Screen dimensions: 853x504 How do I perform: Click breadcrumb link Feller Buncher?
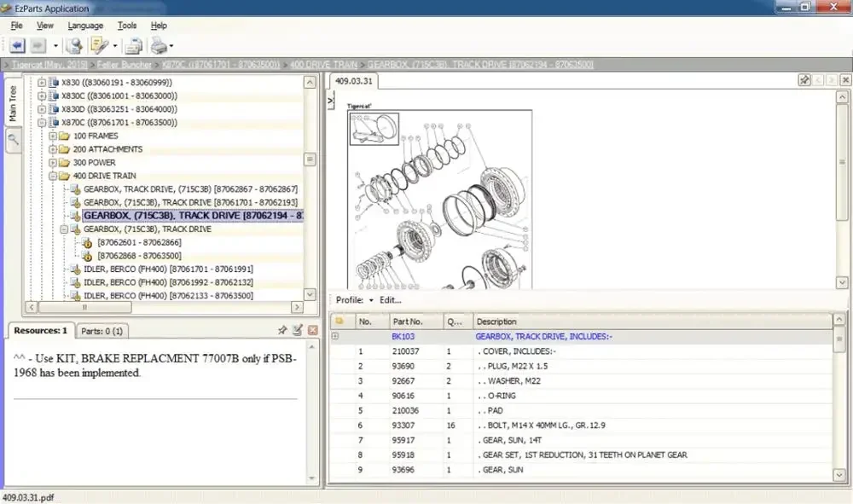coord(125,64)
